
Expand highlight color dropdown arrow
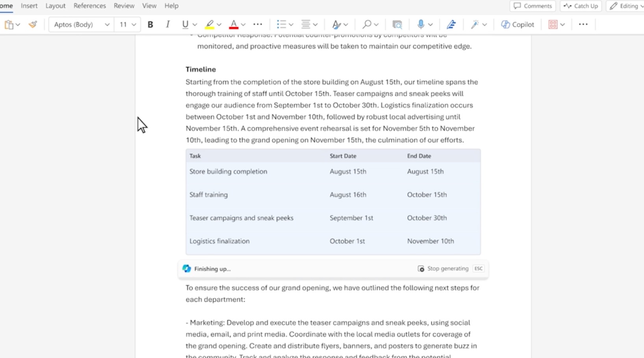(219, 25)
